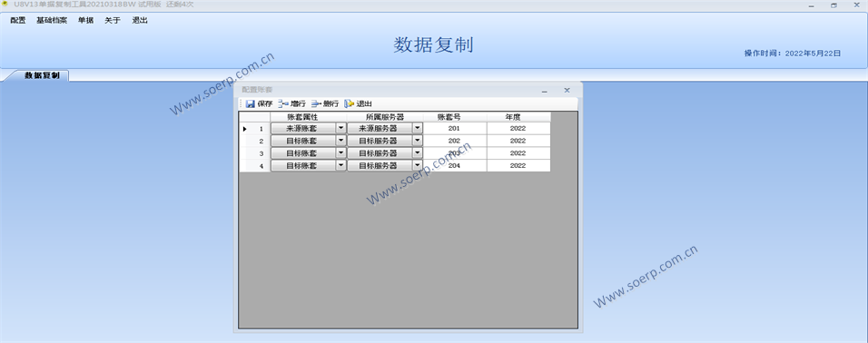Click the Exit (退出) door icon in toolbar
Screen dimensions: 868x343
350,104
